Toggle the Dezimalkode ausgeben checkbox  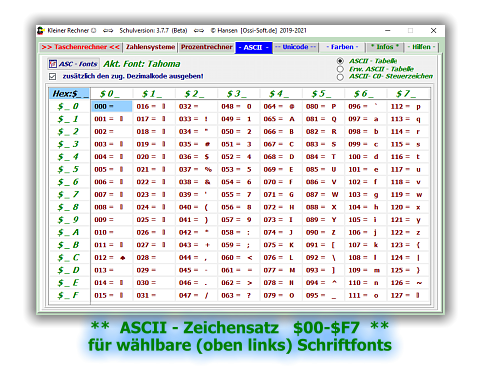[52, 76]
